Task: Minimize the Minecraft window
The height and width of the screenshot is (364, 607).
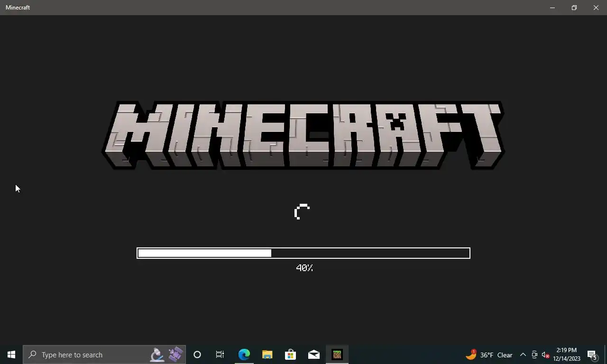Action: 552,8
